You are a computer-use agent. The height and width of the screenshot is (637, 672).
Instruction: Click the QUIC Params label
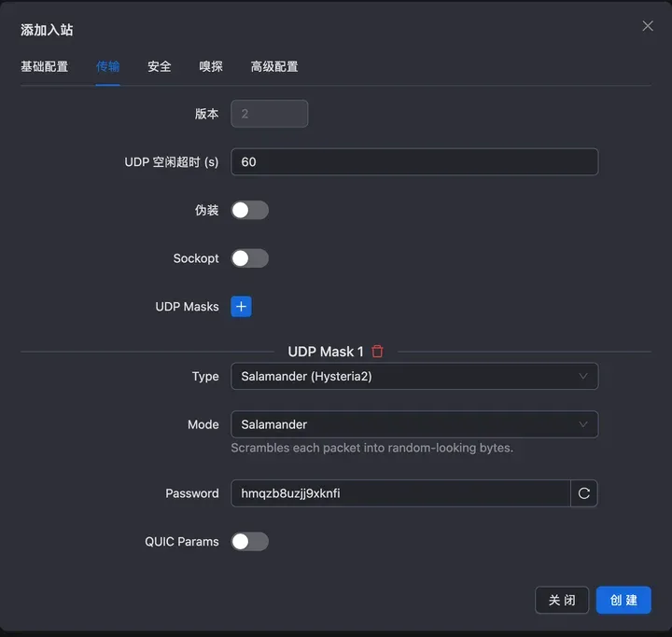point(182,542)
